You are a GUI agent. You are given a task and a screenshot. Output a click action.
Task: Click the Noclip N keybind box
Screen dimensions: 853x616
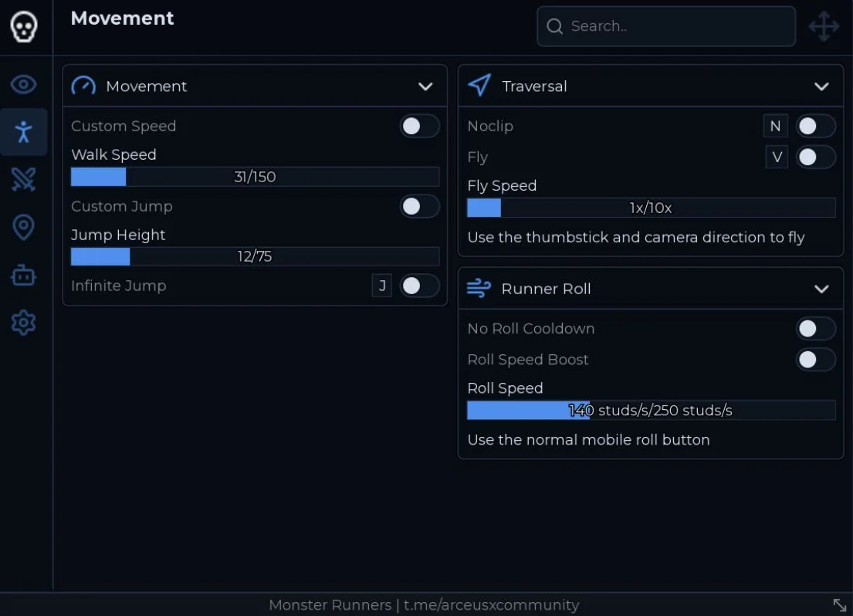[x=775, y=127]
